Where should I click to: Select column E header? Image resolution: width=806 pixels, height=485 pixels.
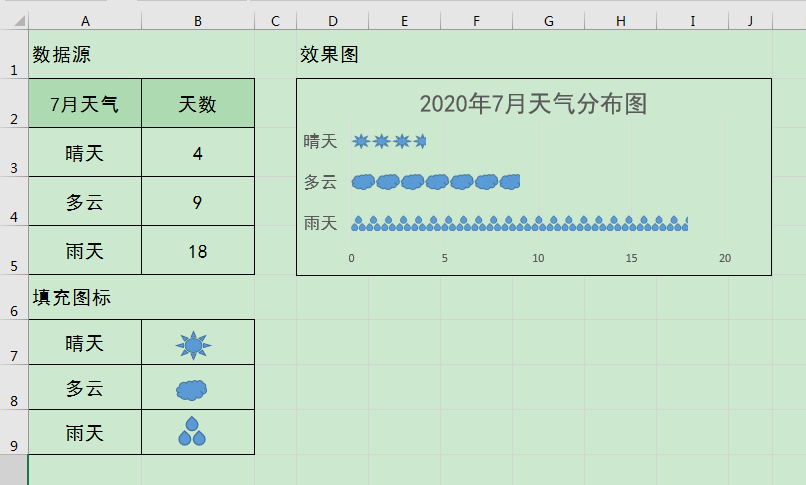pos(405,21)
